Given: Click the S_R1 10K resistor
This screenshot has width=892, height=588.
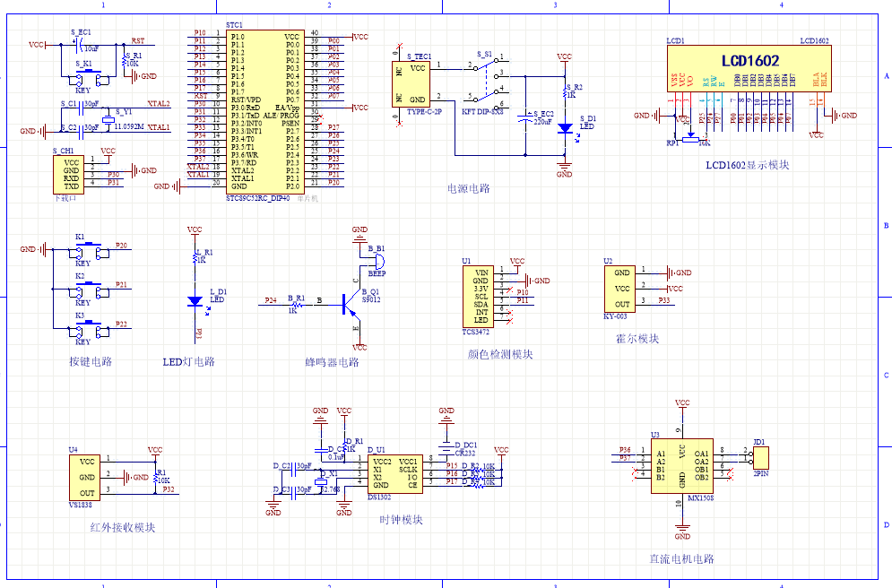Looking at the screenshot, I should (124, 60).
